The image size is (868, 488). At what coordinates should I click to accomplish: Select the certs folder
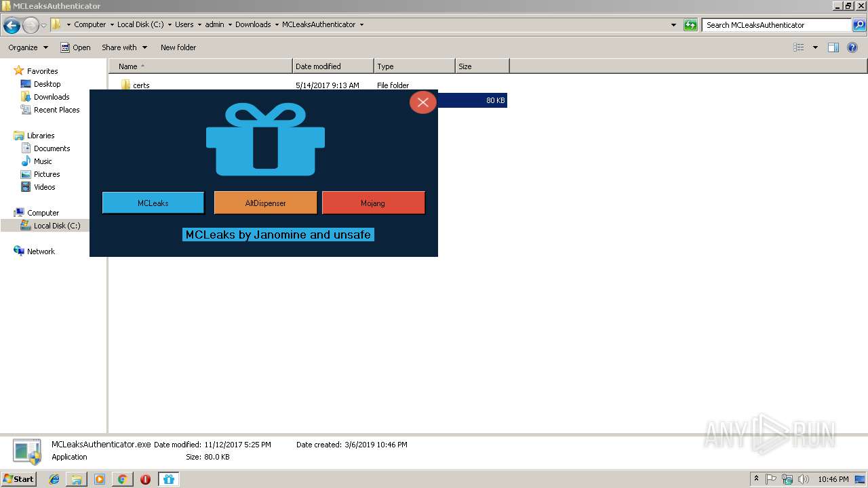pos(141,85)
